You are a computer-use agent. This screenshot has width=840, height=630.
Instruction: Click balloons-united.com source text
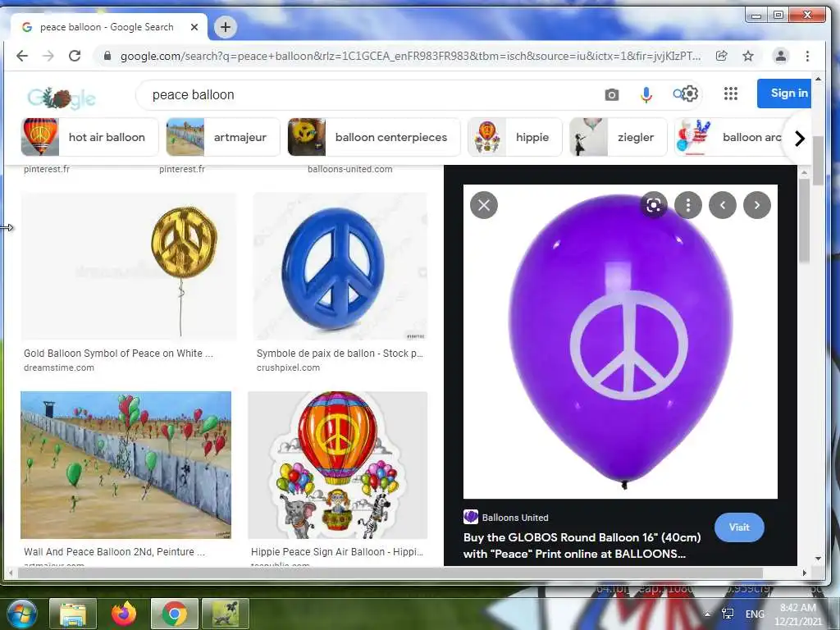pos(349,169)
